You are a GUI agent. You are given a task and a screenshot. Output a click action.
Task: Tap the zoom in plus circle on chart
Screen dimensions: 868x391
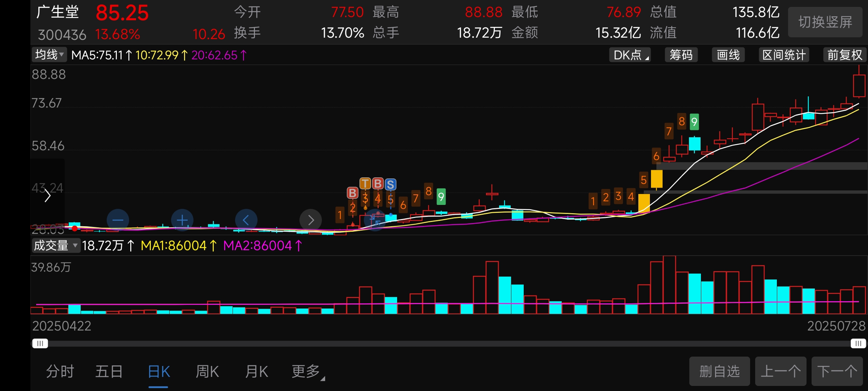click(182, 220)
